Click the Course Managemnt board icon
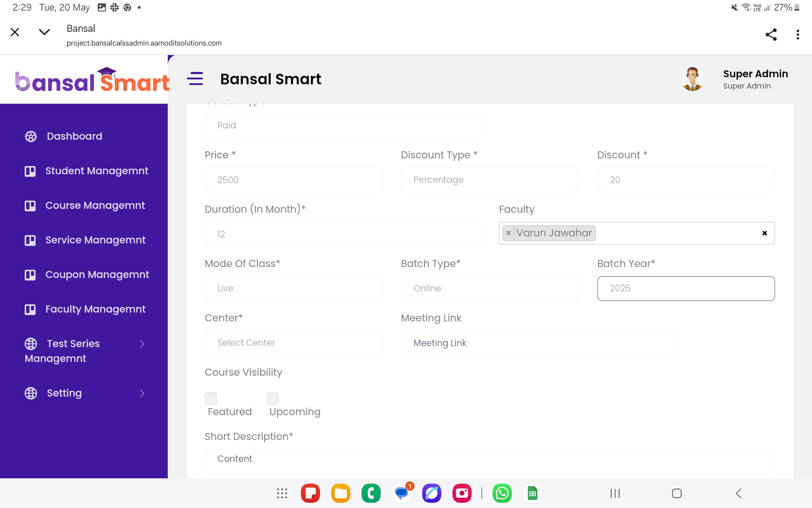 pos(30,206)
